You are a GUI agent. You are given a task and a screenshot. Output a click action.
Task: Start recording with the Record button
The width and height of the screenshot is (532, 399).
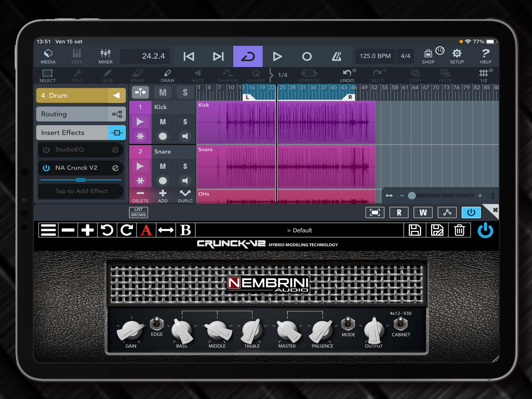coord(307,56)
